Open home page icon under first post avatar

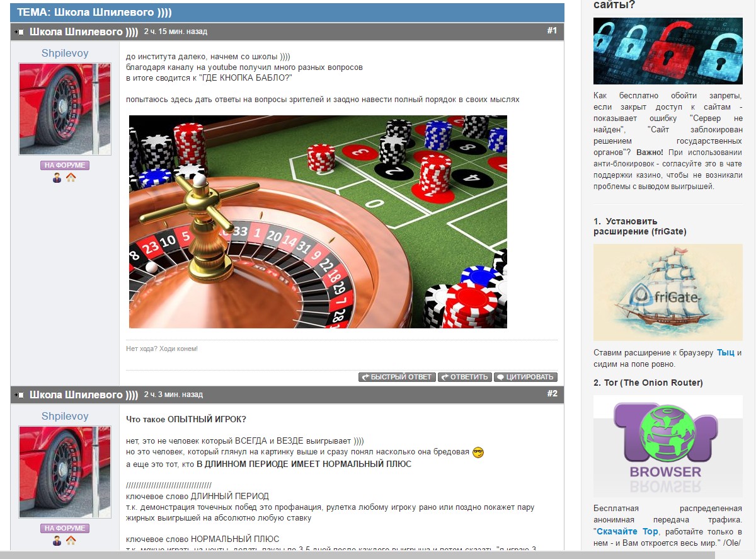coord(71,178)
